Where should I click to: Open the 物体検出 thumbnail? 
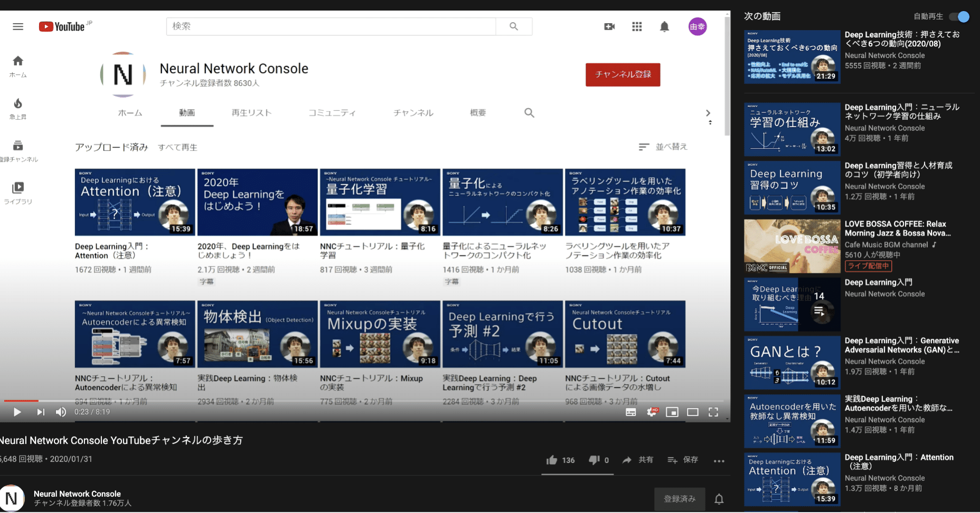(258, 334)
